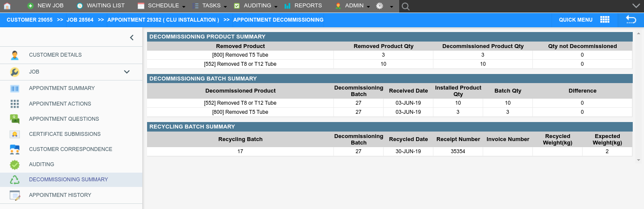Click the Appointment Actions grid icon
Viewport: 644px width, 209px height.
15,104
